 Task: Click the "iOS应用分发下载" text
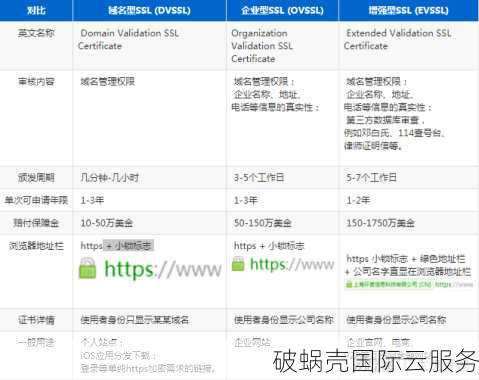[x=115, y=355]
